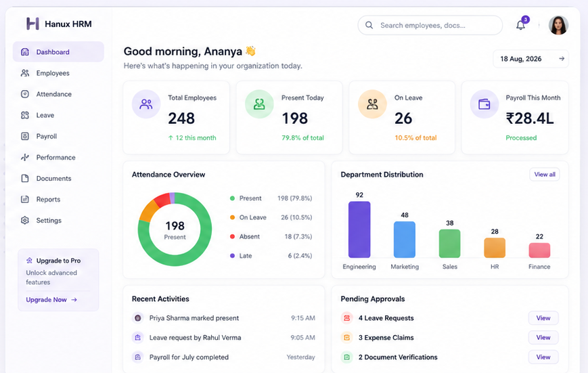Click the Upgrade Now link
The height and width of the screenshot is (373, 588).
[51, 299]
